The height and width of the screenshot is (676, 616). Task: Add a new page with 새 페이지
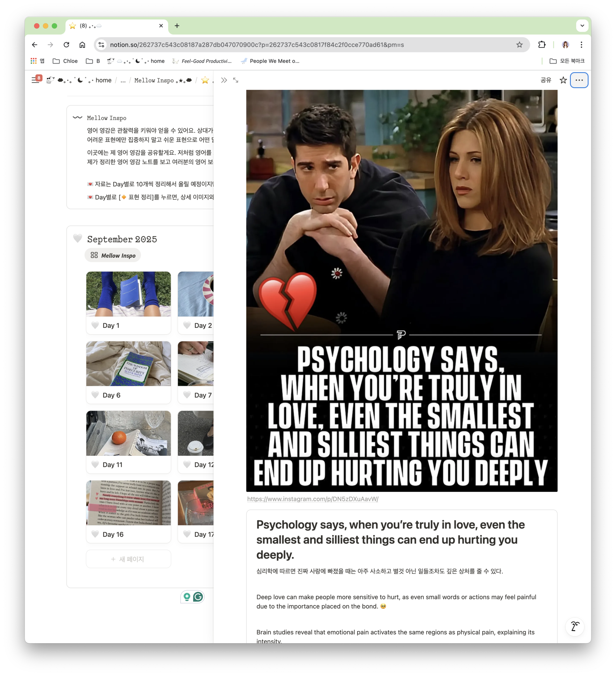pos(128,559)
